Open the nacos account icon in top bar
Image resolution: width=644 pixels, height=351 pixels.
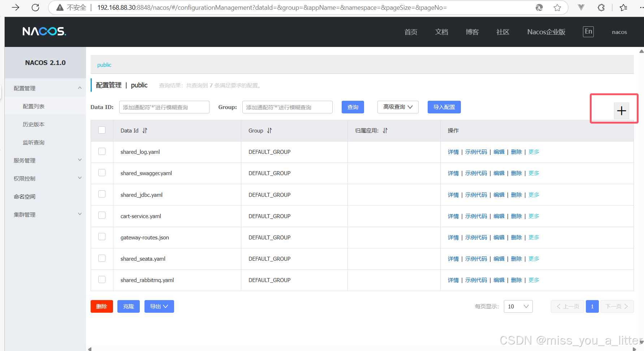point(619,32)
